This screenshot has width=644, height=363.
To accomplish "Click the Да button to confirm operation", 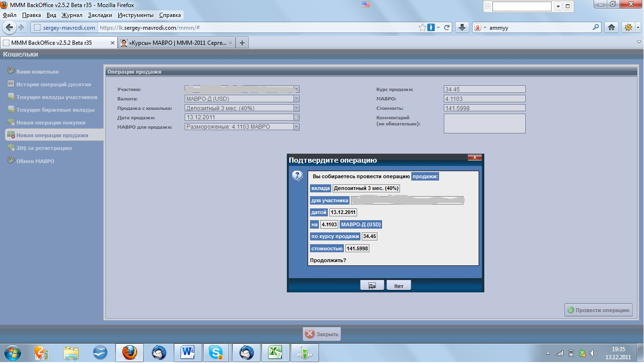I will point(372,286).
